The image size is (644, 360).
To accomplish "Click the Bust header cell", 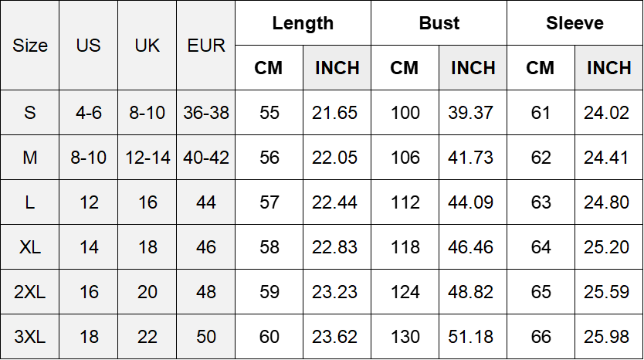I will [x=439, y=23].
